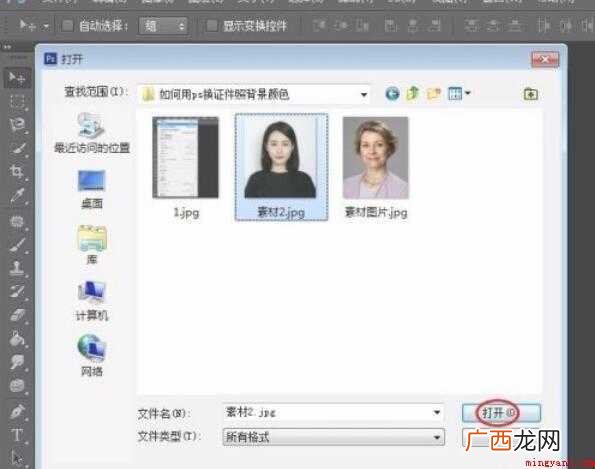
Task: Select the Paint Bucket tool
Action: [17, 339]
